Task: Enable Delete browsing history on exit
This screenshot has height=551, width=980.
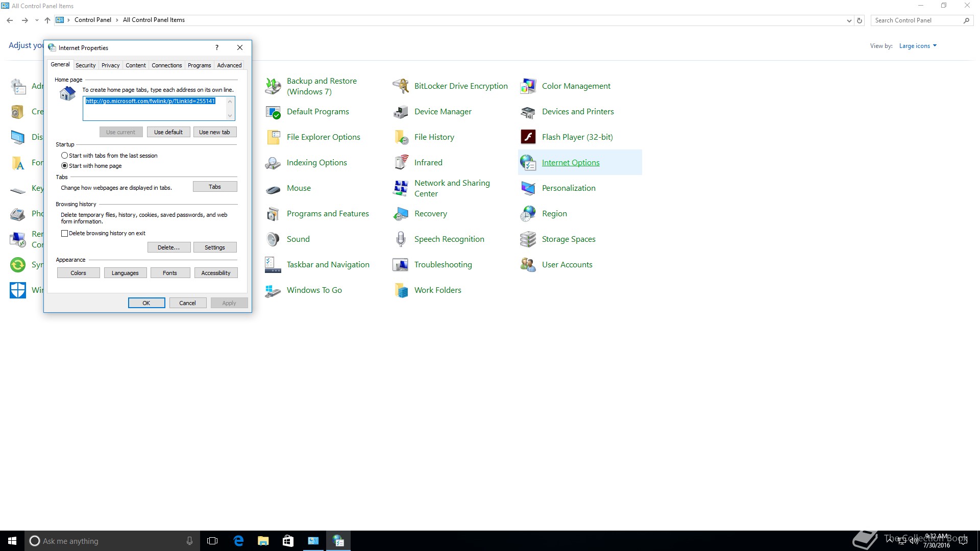Action: click(64, 233)
